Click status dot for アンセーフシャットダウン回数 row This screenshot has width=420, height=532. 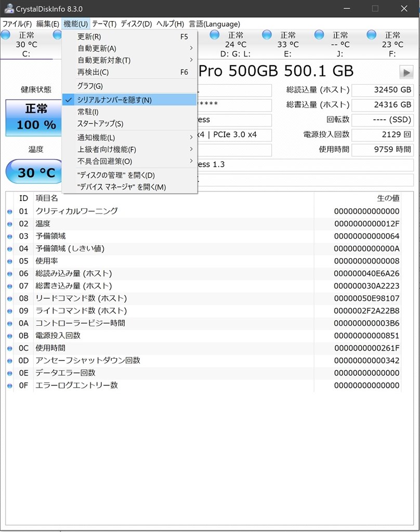[x=10, y=361]
